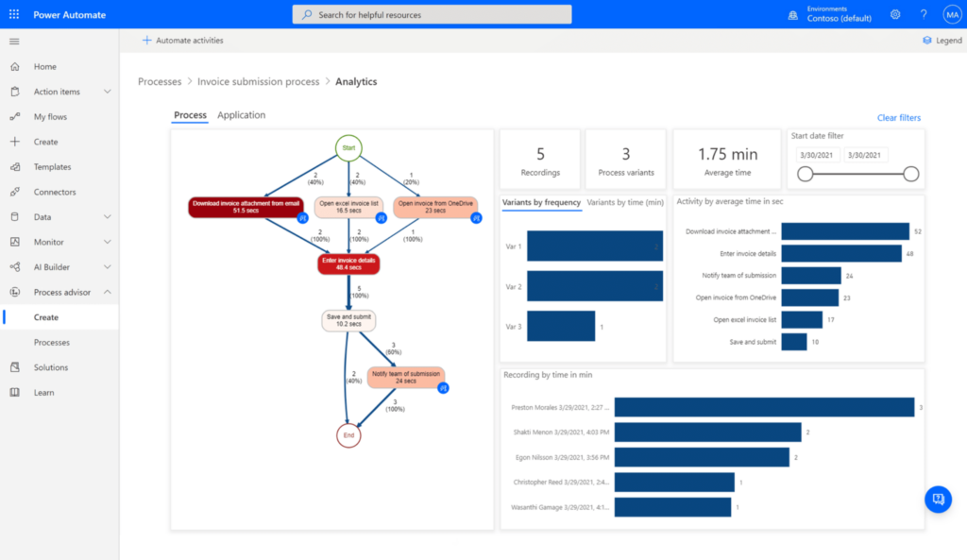Select the Var 1 bar in chart
Image resolution: width=967 pixels, height=560 pixels.
pos(595,246)
